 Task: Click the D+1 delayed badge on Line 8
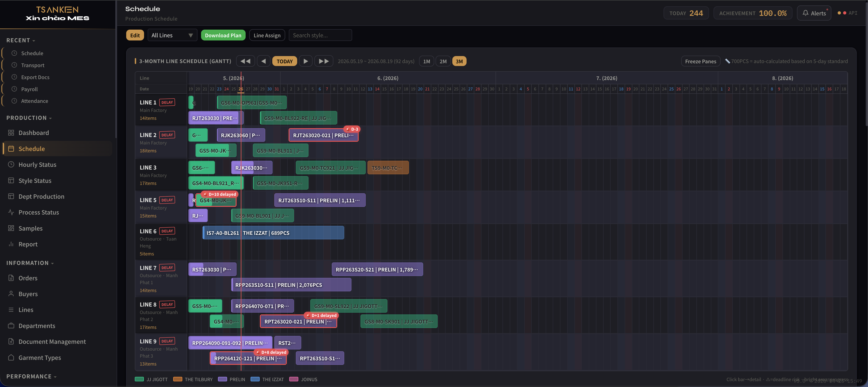(321, 316)
